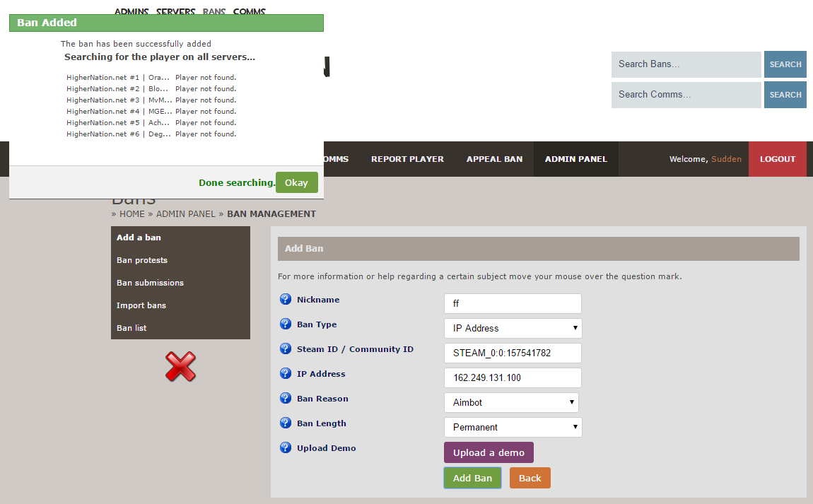Screen dimensions: 813x504
Task: Click HOME in the breadcrumb
Action: coord(131,214)
